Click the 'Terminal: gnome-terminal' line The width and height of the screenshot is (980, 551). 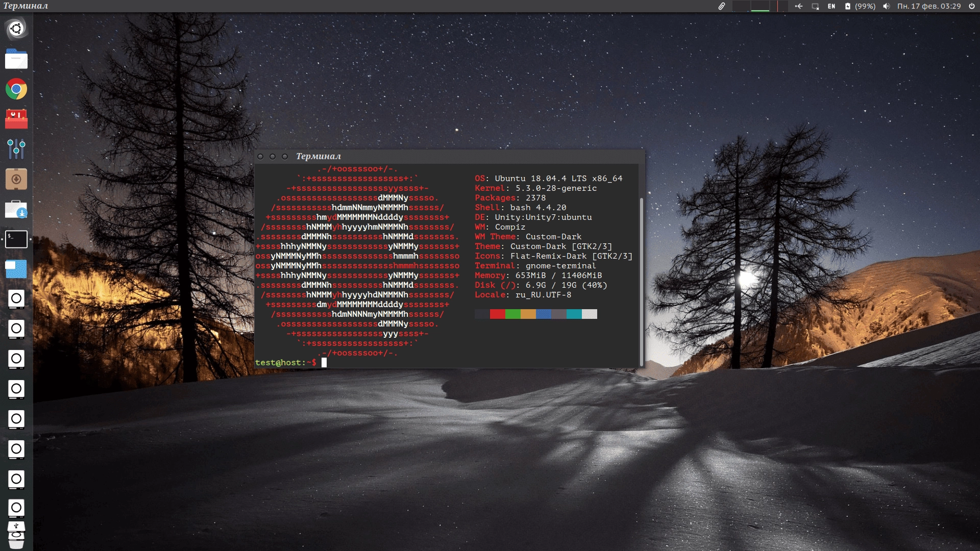535,266
